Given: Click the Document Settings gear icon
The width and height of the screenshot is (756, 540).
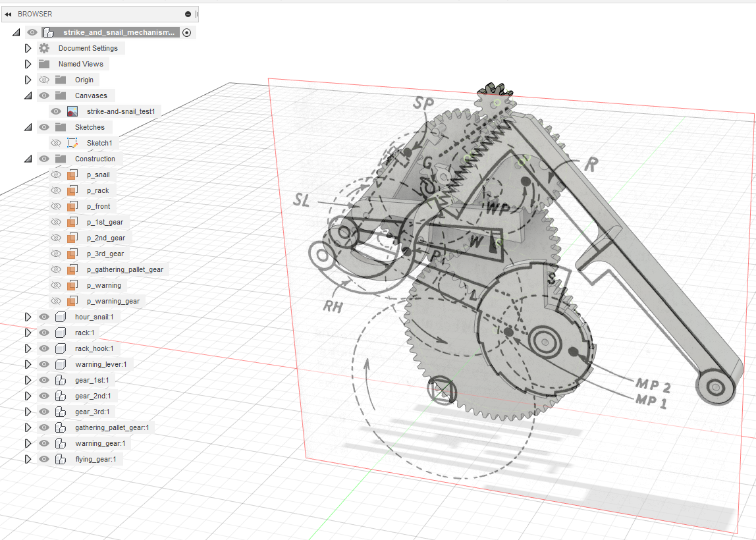Looking at the screenshot, I should point(44,48).
